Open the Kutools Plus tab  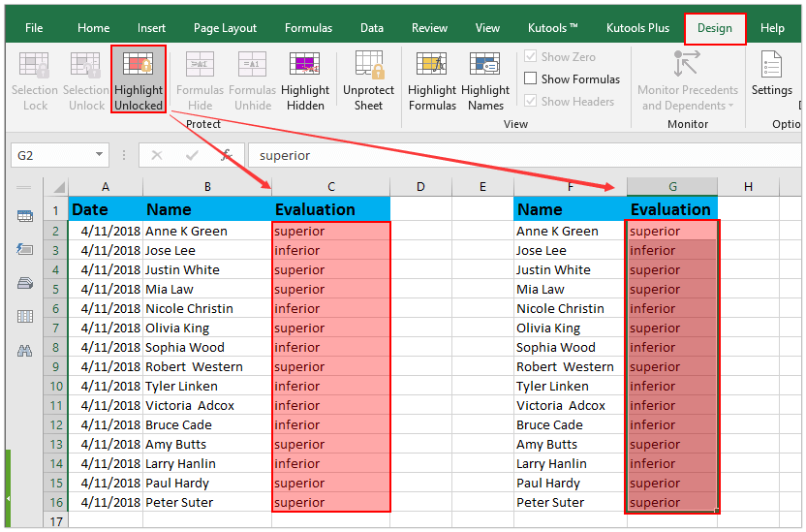click(x=637, y=28)
